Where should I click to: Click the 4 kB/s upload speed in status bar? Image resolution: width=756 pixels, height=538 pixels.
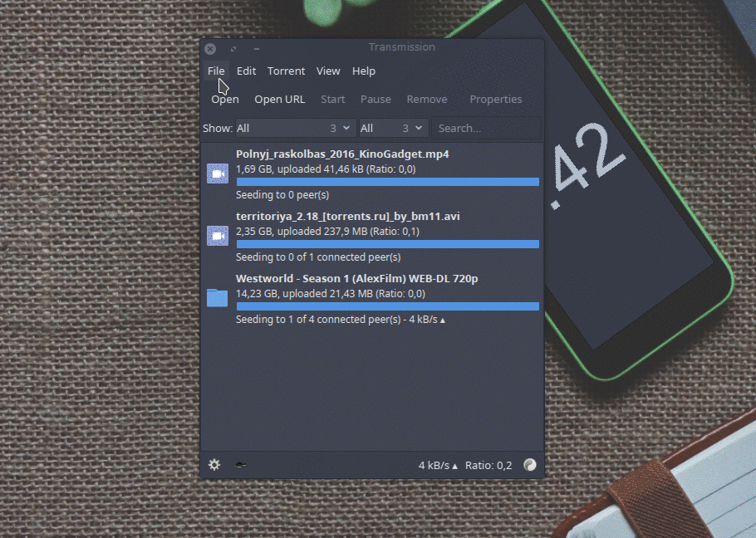tap(438, 465)
